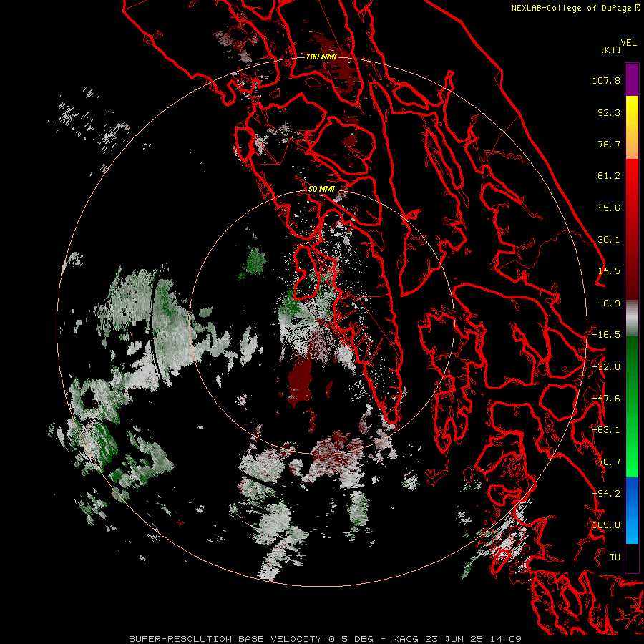644x644 pixels.
Task: Click the 30.1 legend value
Action: 609,240
